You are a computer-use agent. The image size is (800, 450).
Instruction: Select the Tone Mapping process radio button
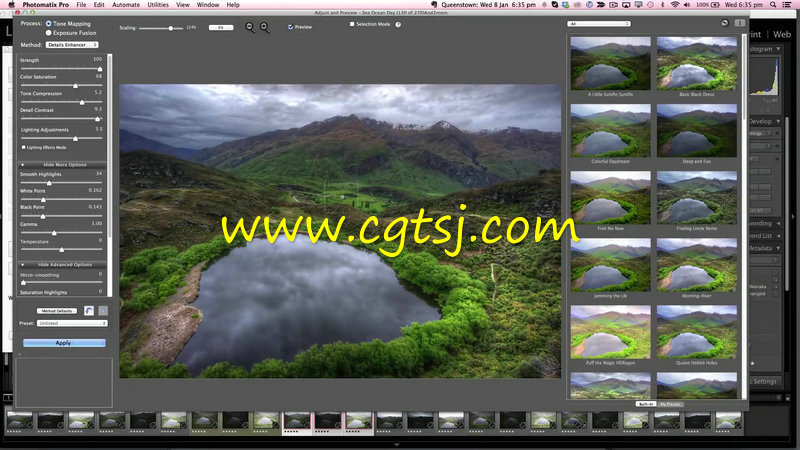(48, 23)
